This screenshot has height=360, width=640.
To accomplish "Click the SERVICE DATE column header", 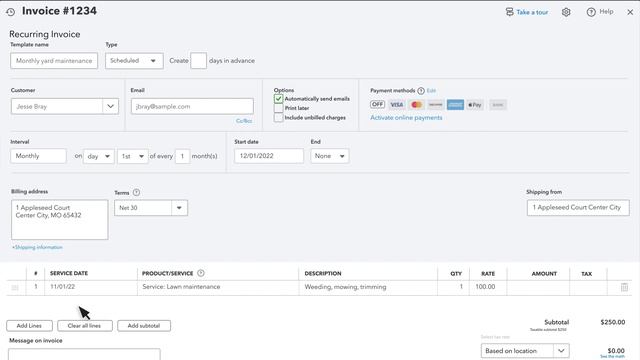I will coord(69,273).
